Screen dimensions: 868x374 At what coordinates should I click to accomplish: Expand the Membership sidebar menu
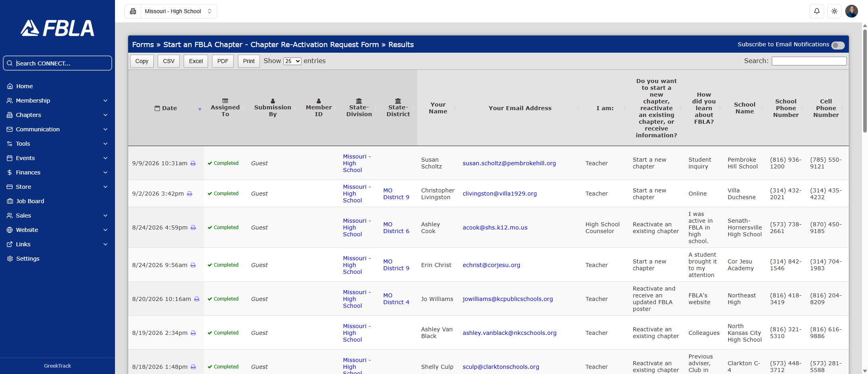tap(57, 101)
